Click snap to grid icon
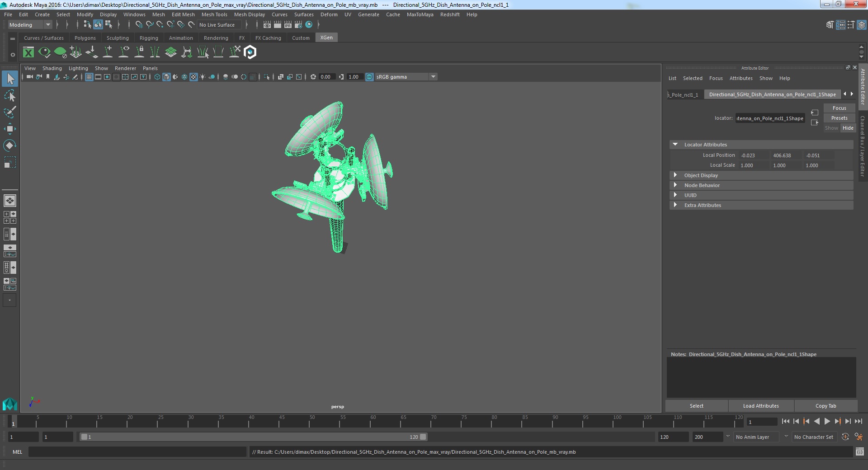This screenshot has height=470, width=868. tap(139, 25)
